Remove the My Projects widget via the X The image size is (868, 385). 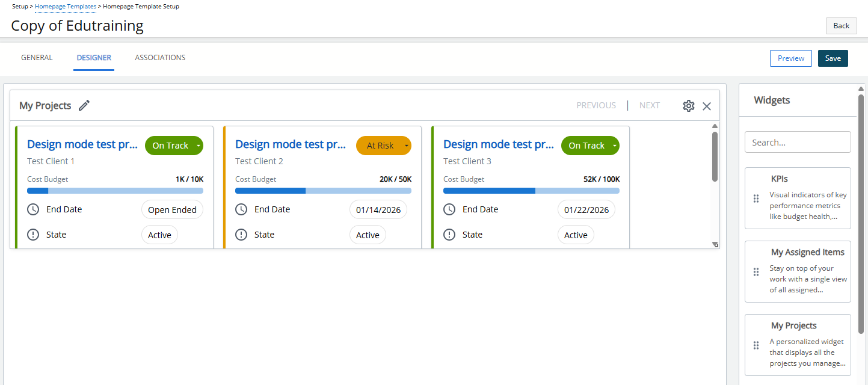tap(707, 105)
